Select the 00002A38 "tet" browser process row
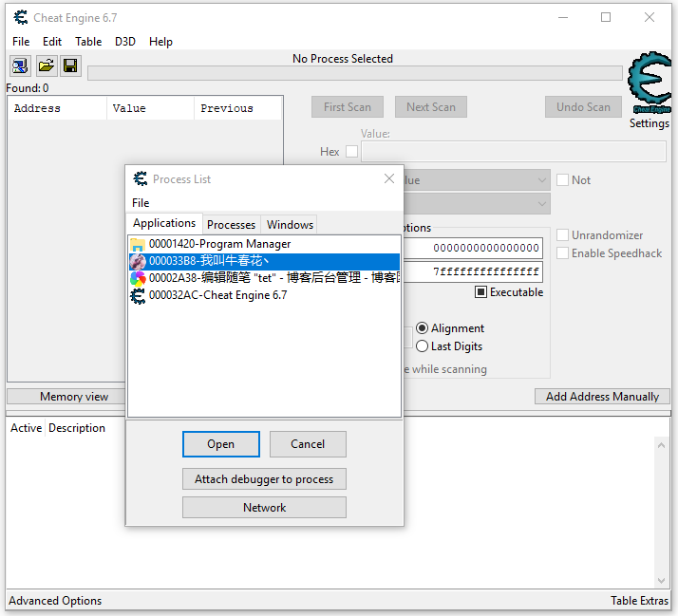Image resolution: width=678 pixels, height=616 pixels. (264, 278)
